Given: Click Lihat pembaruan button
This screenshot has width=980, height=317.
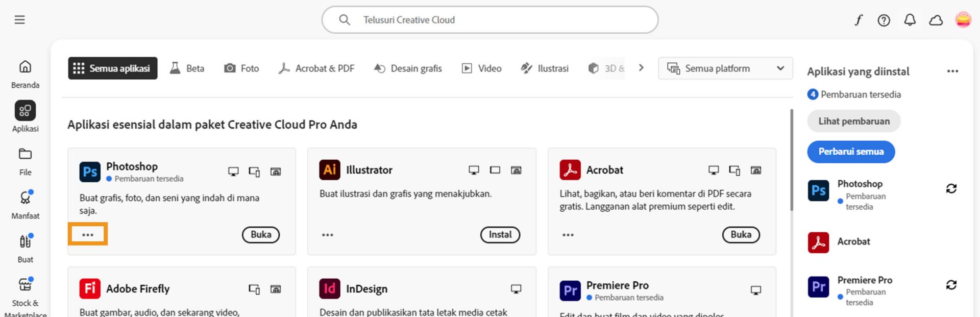Looking at the screenshot, I should click(854, 121).
